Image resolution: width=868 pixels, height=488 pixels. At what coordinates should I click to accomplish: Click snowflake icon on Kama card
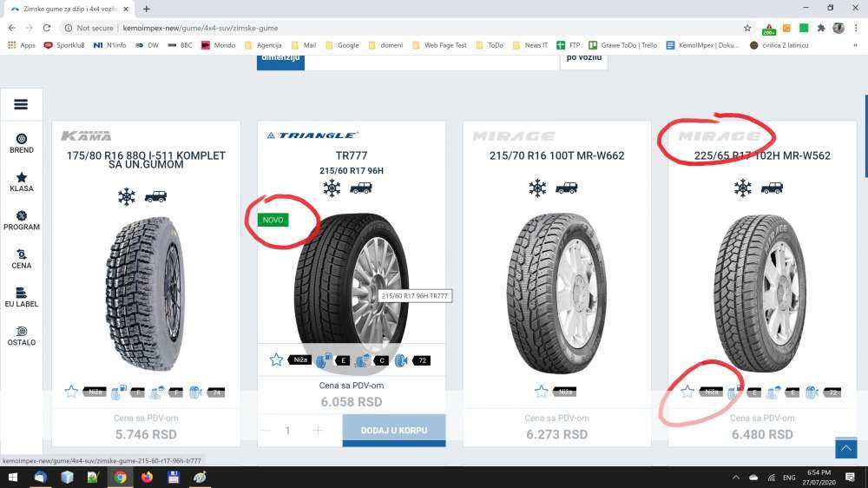[127, 196]
